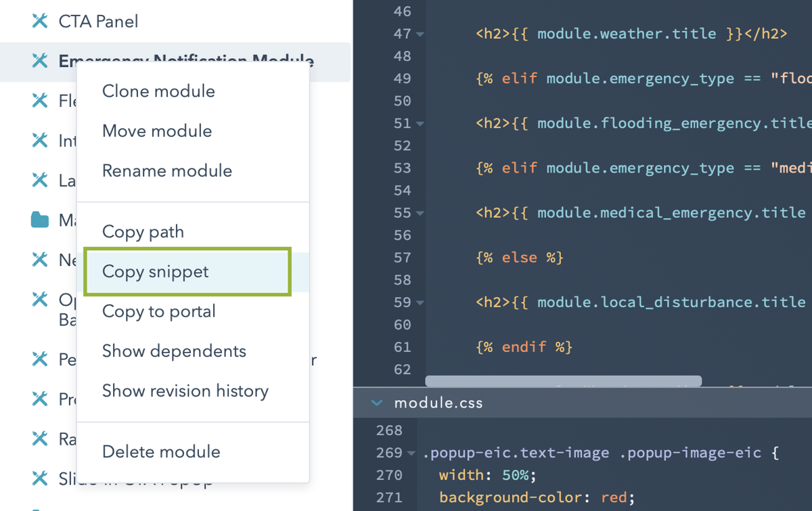Click the wrench icon on the row starting "Pr"
This screenshot has width=812, height=511.
[x=40, y=399]
